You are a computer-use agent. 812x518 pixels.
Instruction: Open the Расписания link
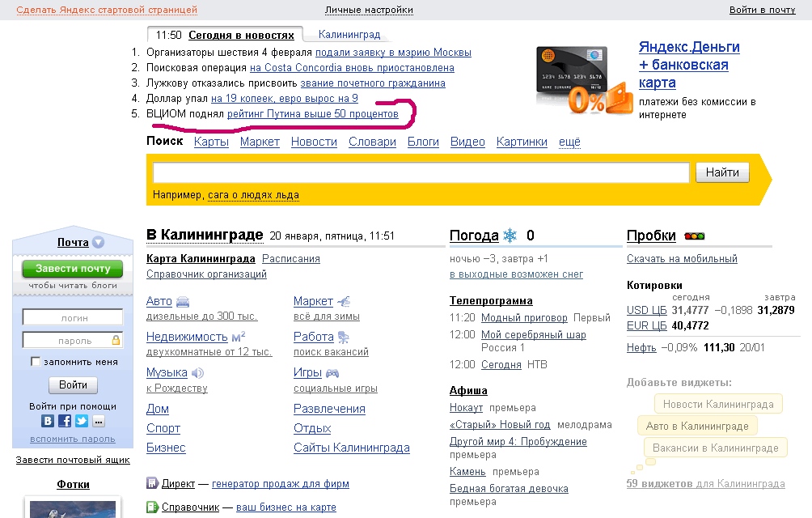pyautogui.click(x=291, y=258)
